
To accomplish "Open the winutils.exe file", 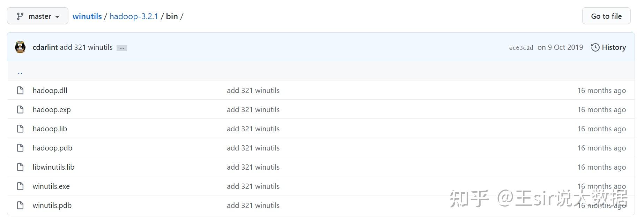I will (51, 186).
